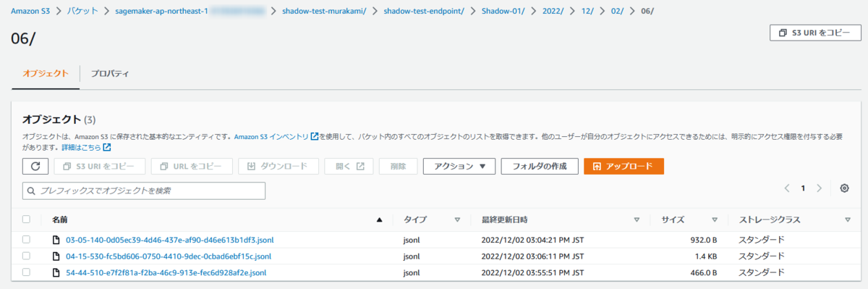The height and width of the screenshot is (289, 868).
Task: Click timestamp 2022/12/02 03:55:51 PM JST
Action: click(532, 273)
